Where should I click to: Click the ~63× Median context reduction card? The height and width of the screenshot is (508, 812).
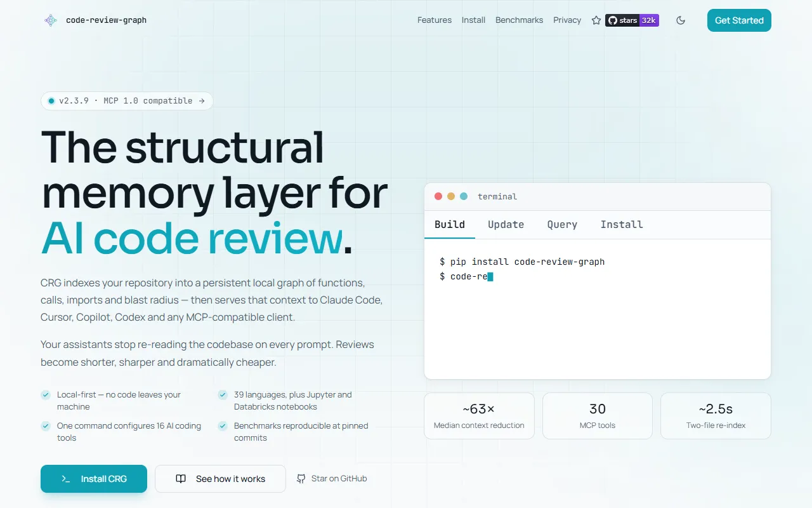click(479, 416)
